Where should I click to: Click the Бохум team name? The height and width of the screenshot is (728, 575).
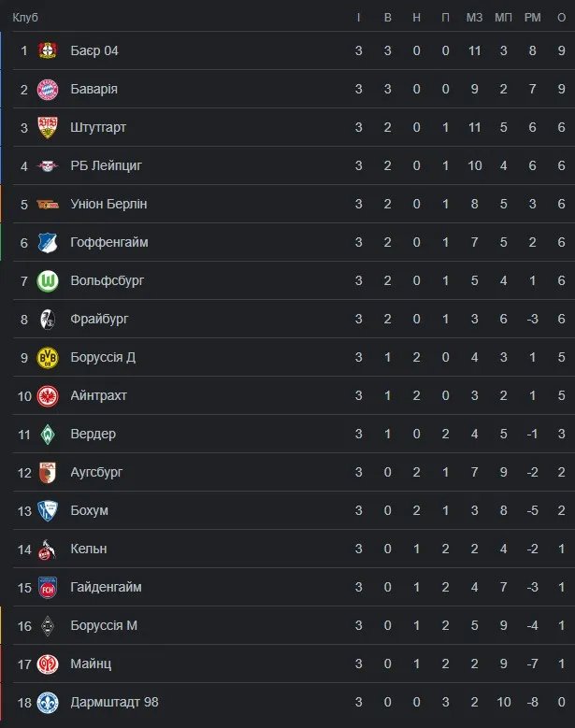pyautogui.click(x=89, y=510)
